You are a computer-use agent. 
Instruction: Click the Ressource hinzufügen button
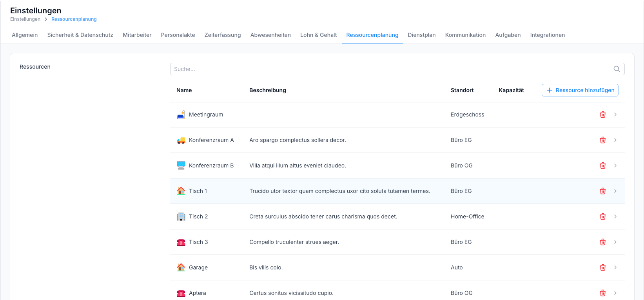pos(580,90)
